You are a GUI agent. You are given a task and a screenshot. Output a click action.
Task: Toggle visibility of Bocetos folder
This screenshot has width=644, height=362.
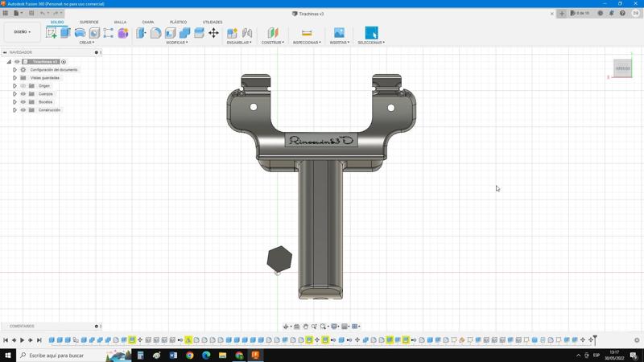(x=23, y=102)
